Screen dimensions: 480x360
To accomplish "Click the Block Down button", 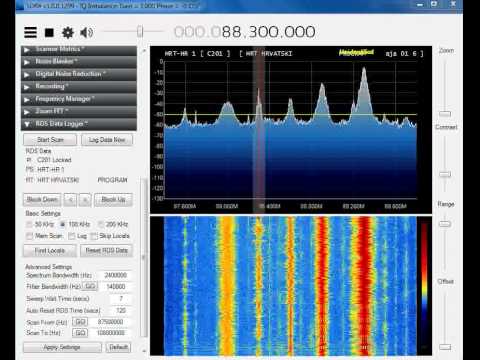I will point(42,200).
